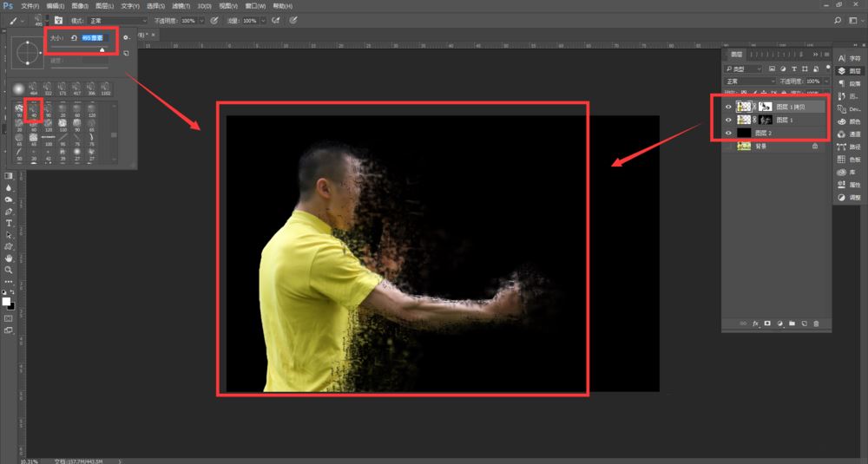The image size is (868, 464).
Task: Select the Type tool in toolbar
Action: click(9, 223)
